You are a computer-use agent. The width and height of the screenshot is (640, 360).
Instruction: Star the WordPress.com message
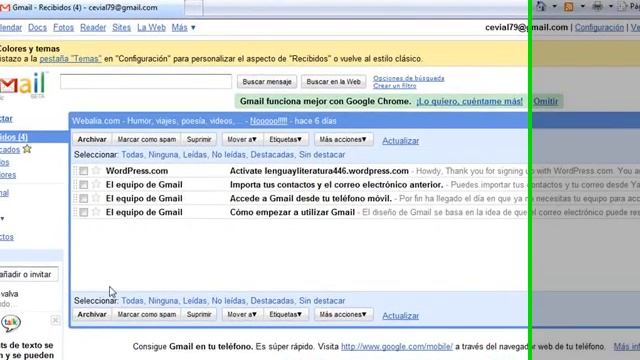[96, 171]
